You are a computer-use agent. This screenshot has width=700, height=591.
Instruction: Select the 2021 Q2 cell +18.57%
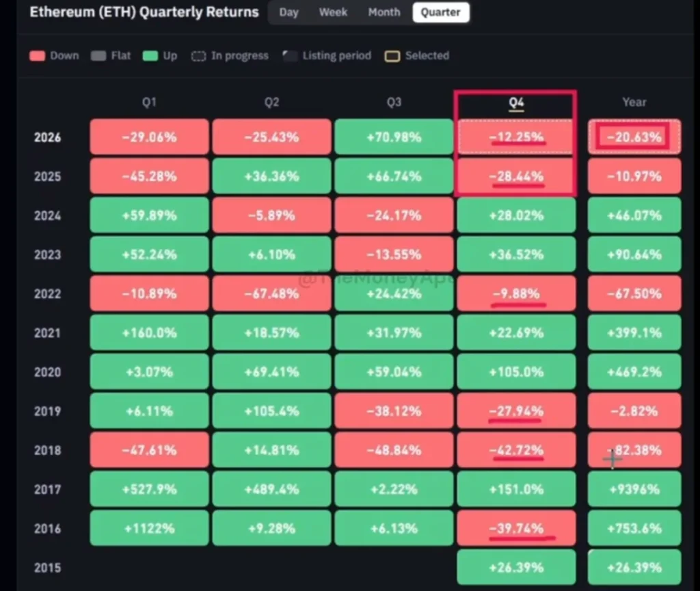click(271, 333)
